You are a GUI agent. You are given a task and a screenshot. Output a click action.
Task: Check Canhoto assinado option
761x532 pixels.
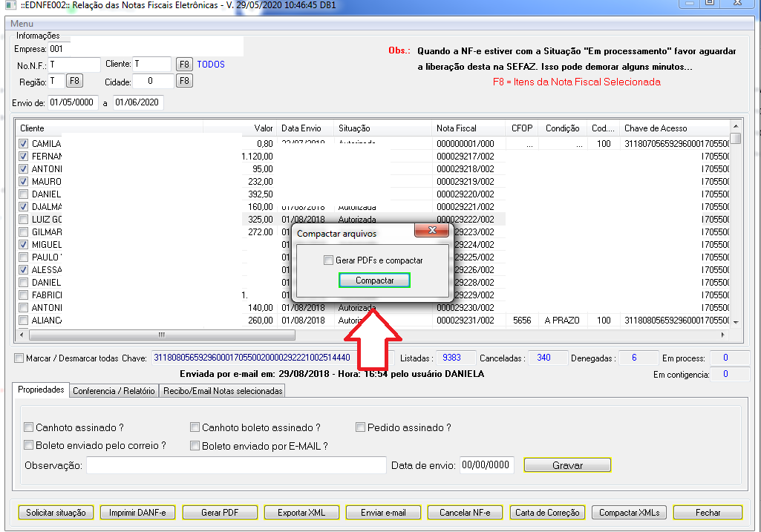click(29, 427)
